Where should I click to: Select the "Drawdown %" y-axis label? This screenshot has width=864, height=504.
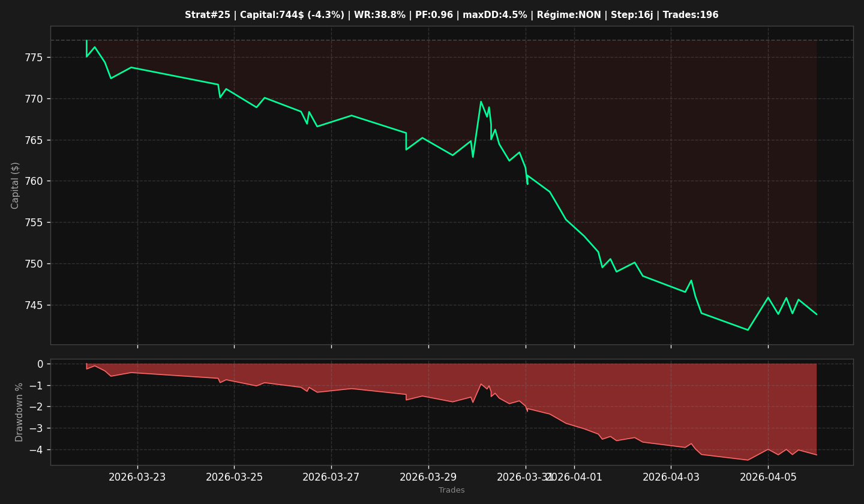19,412
